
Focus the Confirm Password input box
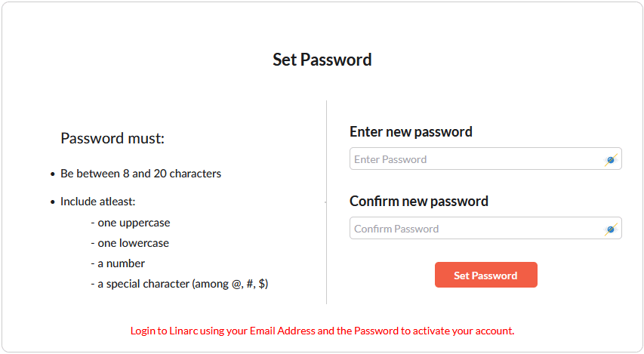click(x=476, y=229)
